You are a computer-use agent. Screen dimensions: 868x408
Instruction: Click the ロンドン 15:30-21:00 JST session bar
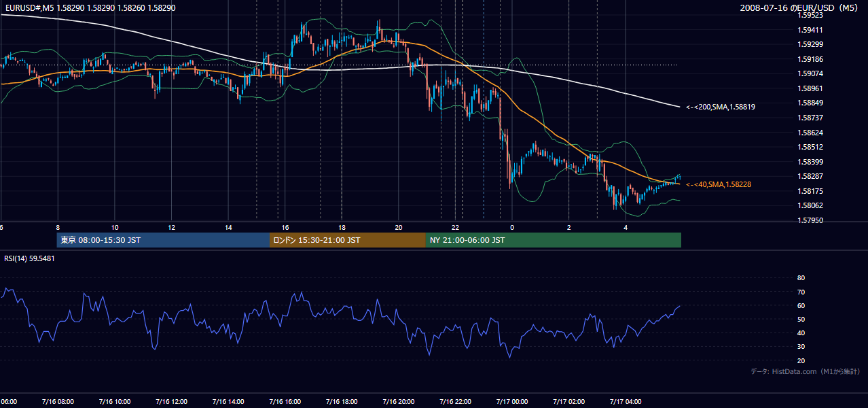pyautogui.click(x=348, y=240)
